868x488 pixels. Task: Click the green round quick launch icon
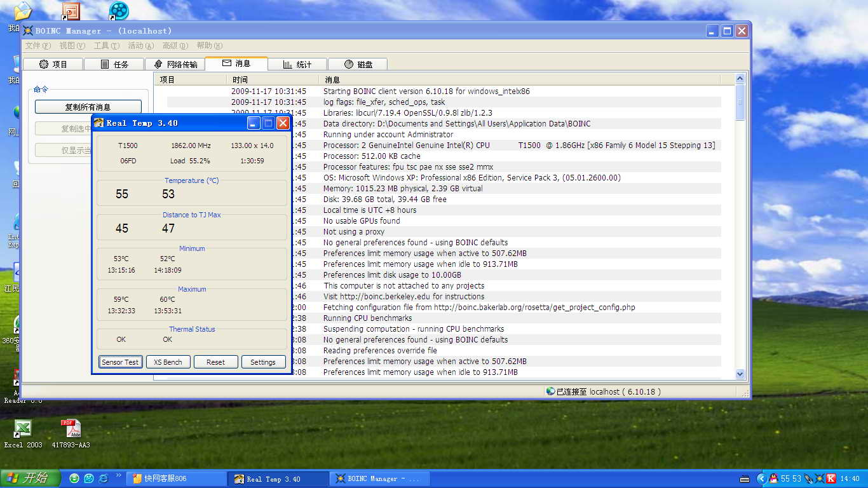tap(74, 478)
